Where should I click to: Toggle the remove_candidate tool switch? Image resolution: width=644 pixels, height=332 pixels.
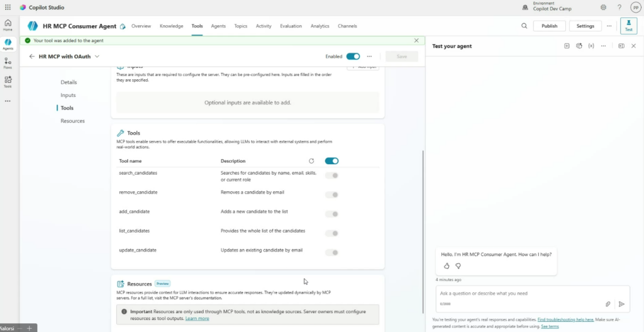(331, 195)
